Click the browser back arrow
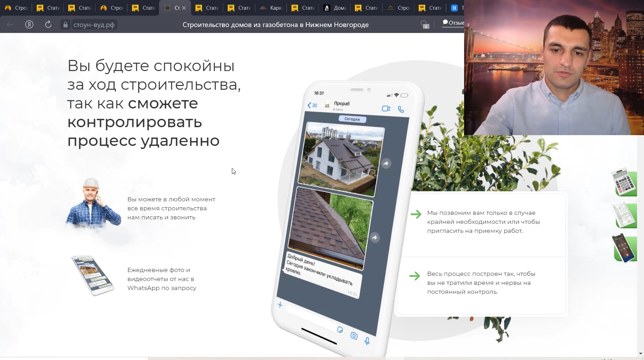 [x=10, y=25]
